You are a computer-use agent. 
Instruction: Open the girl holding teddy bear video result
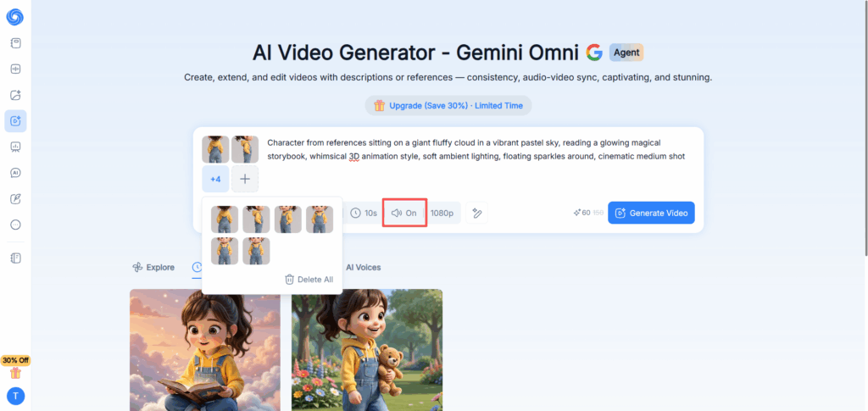(x=367, y=350)
